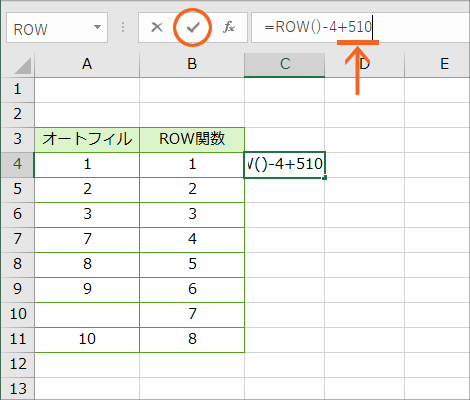Click the Select All corner triangle
This screenshot has height=400, width=470.
[23, 66]
